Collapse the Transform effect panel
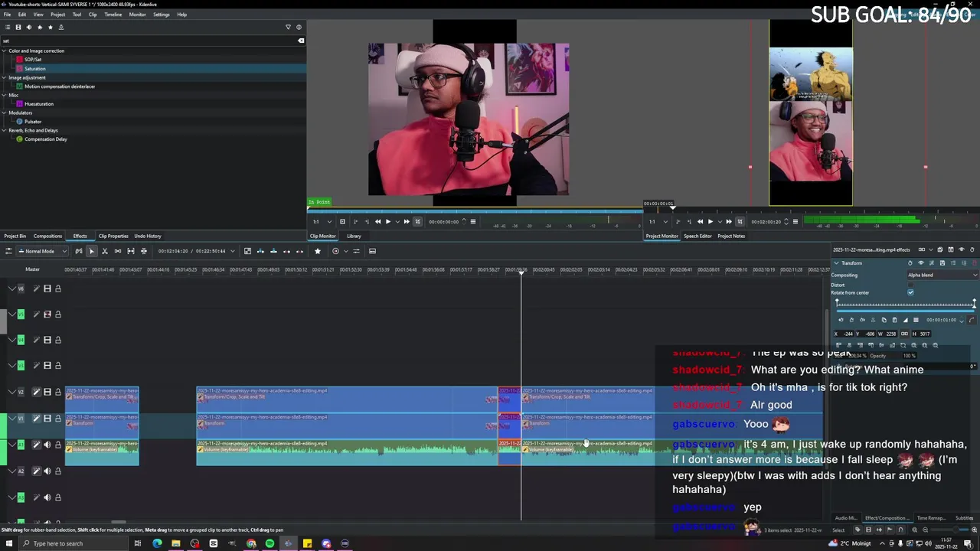980x551 pixels. click(x=836, y=263)
